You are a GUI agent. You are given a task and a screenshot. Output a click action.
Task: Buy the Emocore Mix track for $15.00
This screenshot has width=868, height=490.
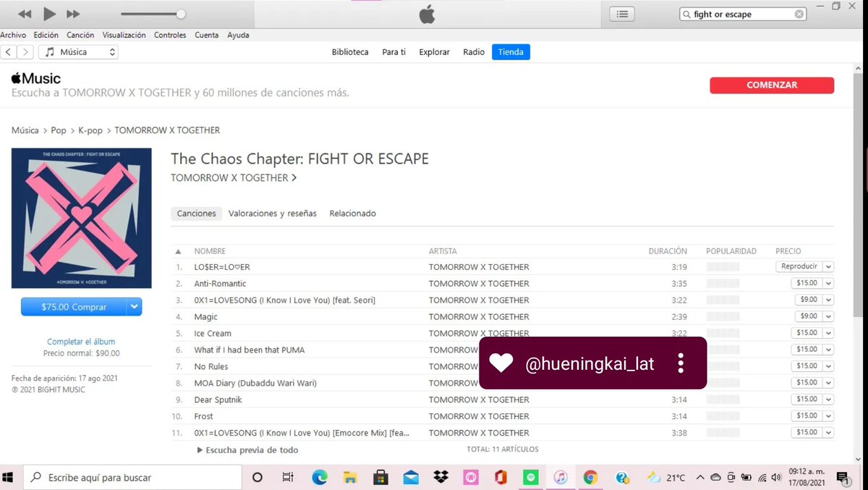pos(807,433)
